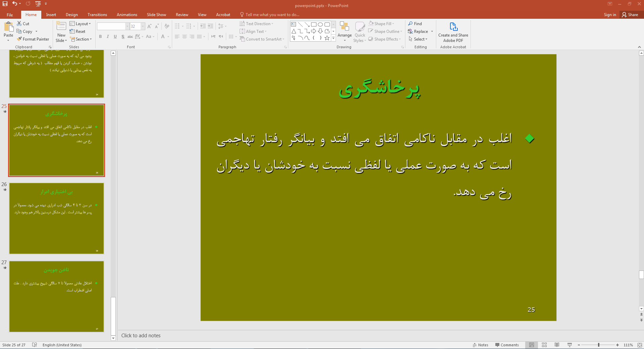Click Sign in link
The height and width of the screenshot is (349, 644).
(x=610, y=15)
